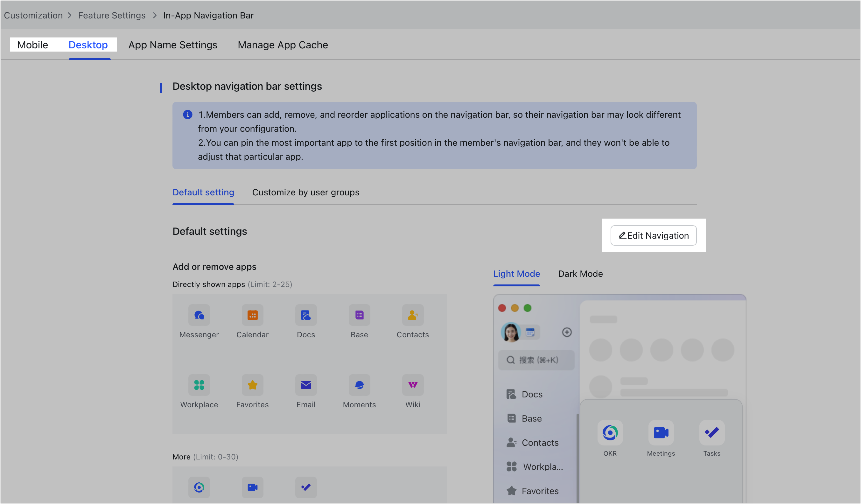Click the search field in the preview
The width and height of the screenshot is (861, 504).
[536, 360]
